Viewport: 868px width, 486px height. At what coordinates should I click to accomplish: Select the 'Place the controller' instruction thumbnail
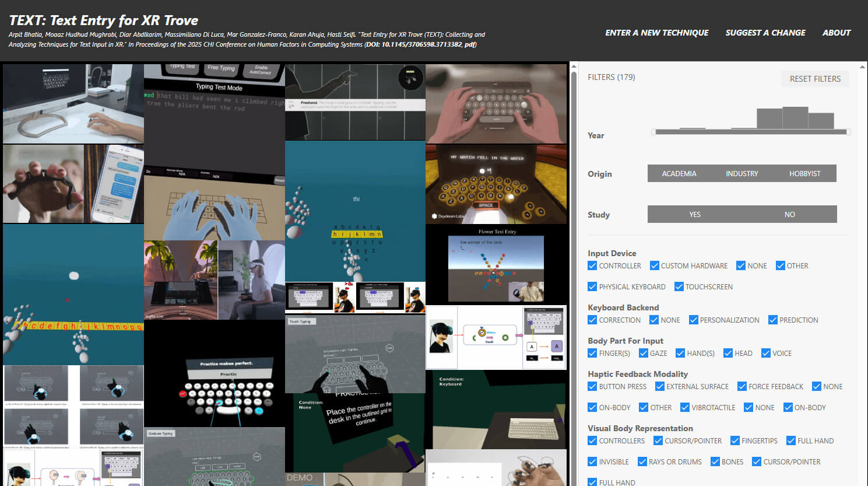tap(355, 432)
